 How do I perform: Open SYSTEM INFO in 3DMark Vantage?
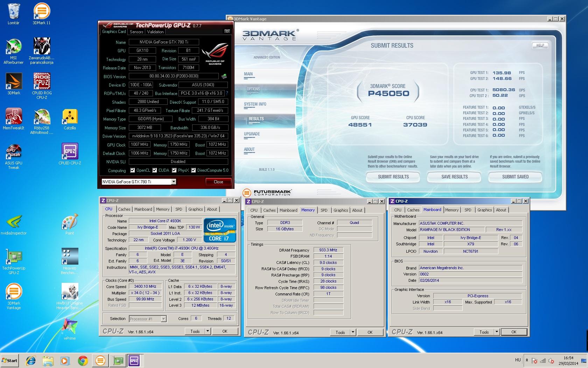coord(255,104)
